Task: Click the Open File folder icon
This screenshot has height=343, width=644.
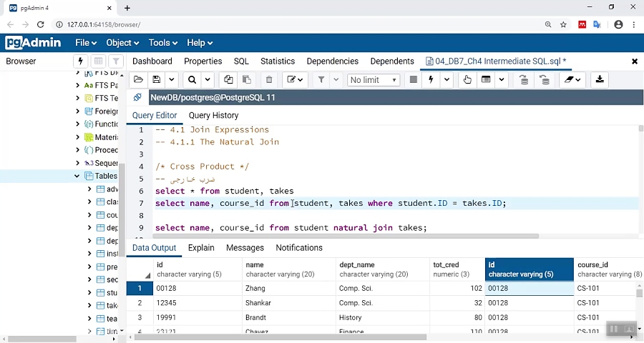Action: click(x=139, y=80)
